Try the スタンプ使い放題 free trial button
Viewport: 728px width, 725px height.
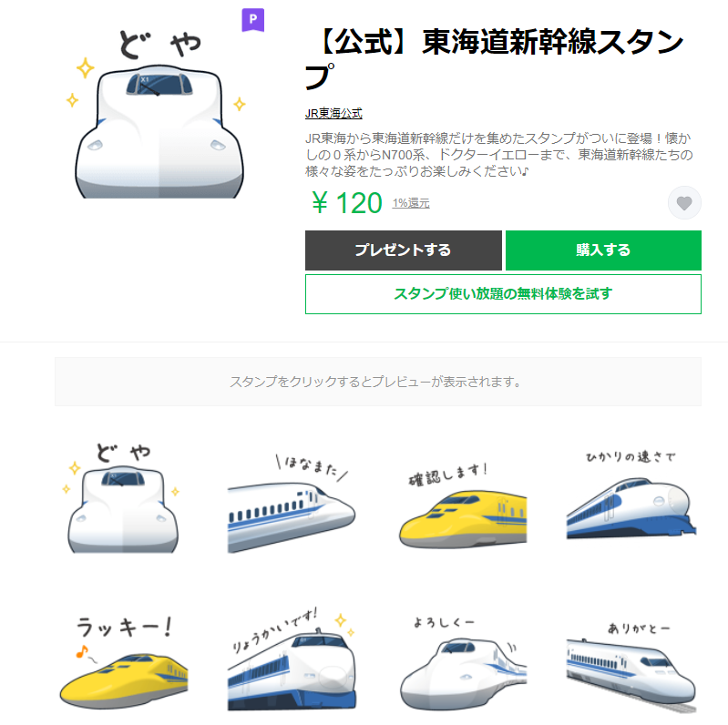pos(503,294)
